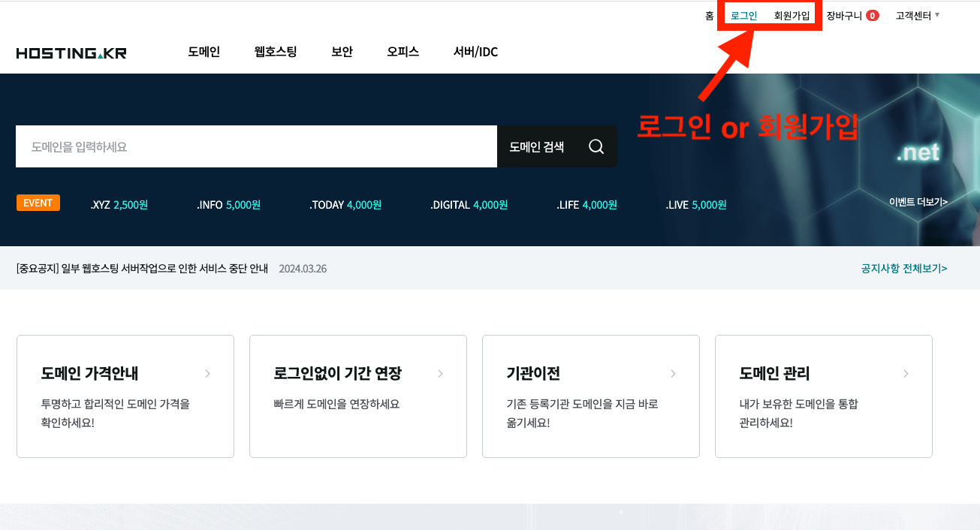Screen dimensions: 980x530
Task: Open the 도메인 menu
Action: tap(204, 52)
